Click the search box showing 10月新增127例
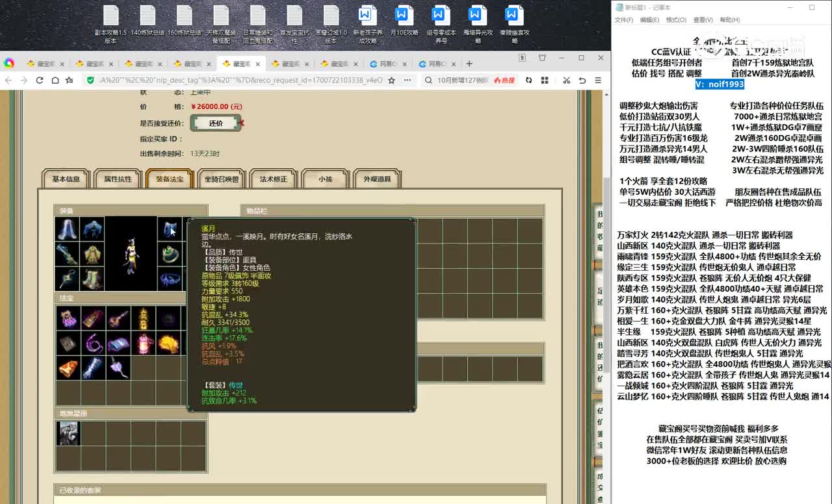This screenshot has height=504, width=832. click(463, 80)
